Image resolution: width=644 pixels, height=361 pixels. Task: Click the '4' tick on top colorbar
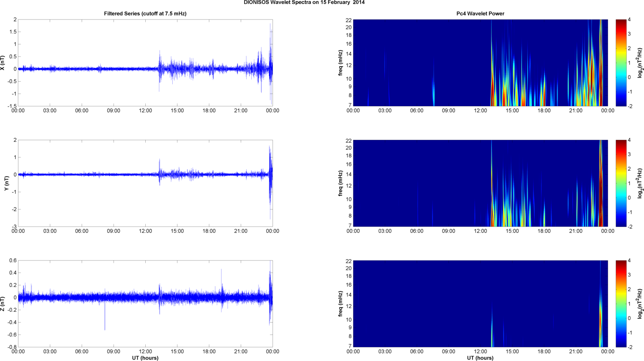pos(629,20)
